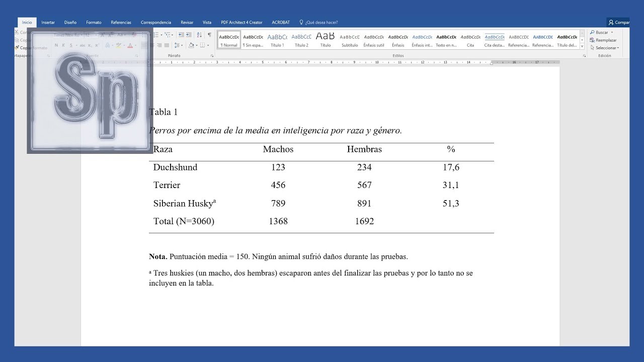Click the 'Machos' column header
This screenshot has width=644, height=362.
278,149
